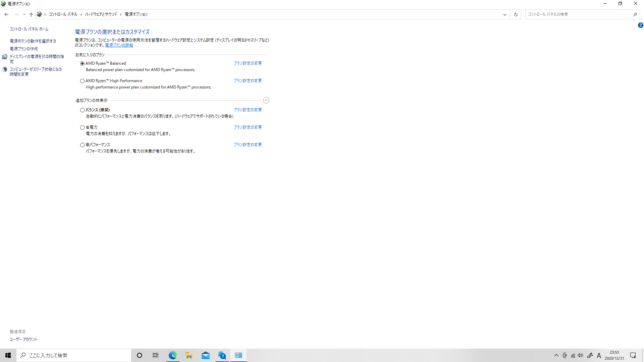Change plan settings for 高パフォーマンス
The height and width of the screenshot is (362, 644).
[248, 145]
